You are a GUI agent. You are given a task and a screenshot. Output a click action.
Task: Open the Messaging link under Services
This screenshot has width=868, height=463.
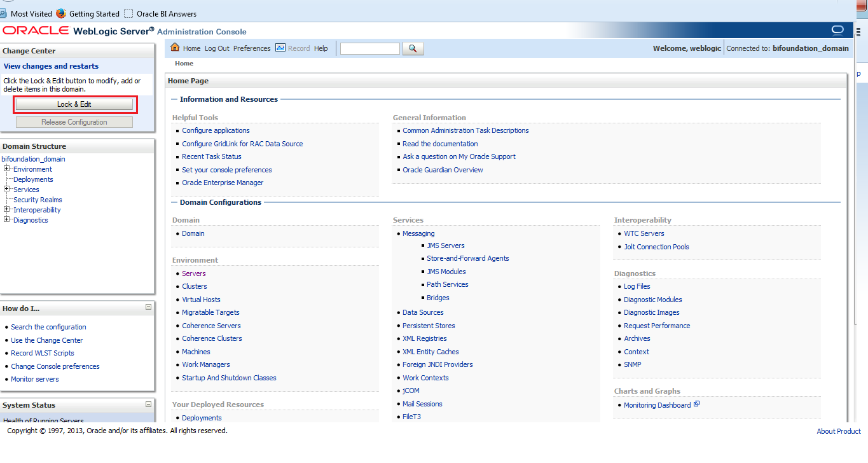[418, 233]
